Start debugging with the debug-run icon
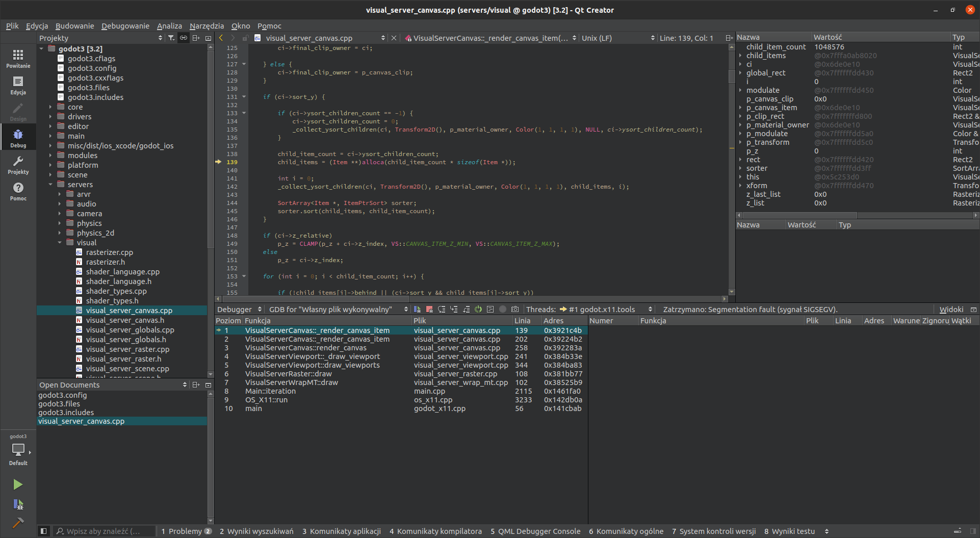The image size is (980, 538). coord(18,504)
